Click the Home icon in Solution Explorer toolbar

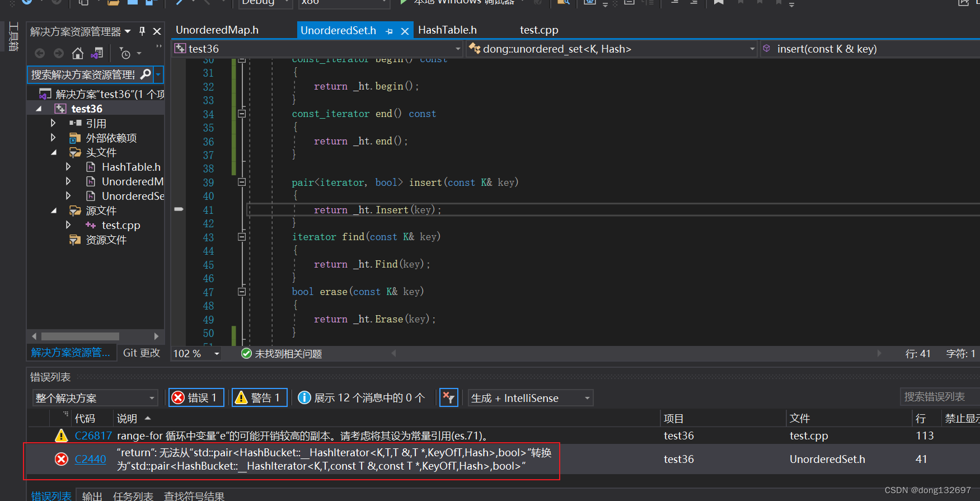pyautogui.click(x=78, y=54)
